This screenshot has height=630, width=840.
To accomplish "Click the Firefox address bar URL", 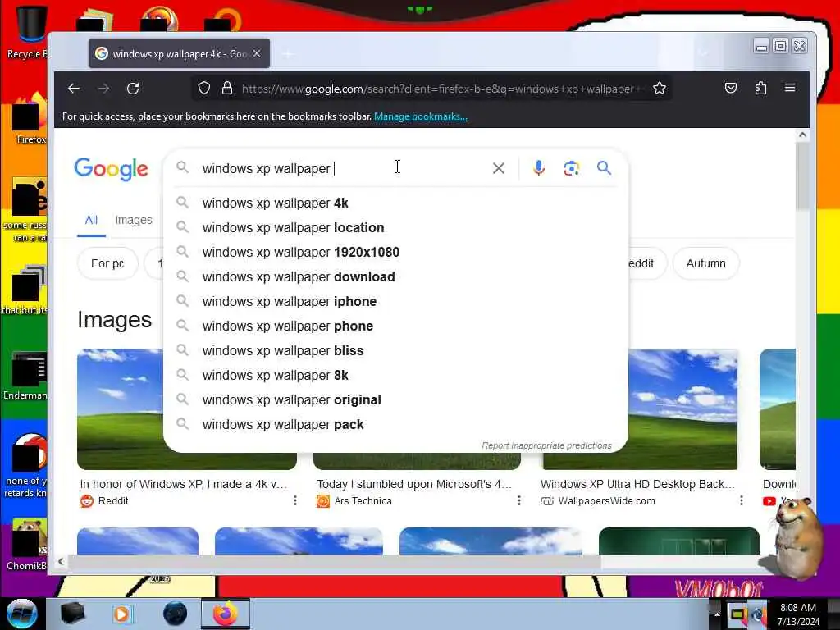I will [442, 89].
